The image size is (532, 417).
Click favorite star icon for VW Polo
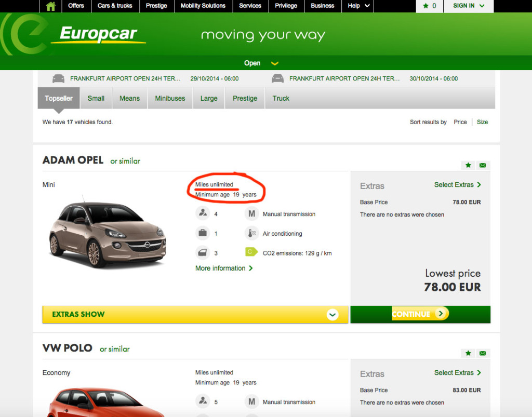click(x=468, y=353)
